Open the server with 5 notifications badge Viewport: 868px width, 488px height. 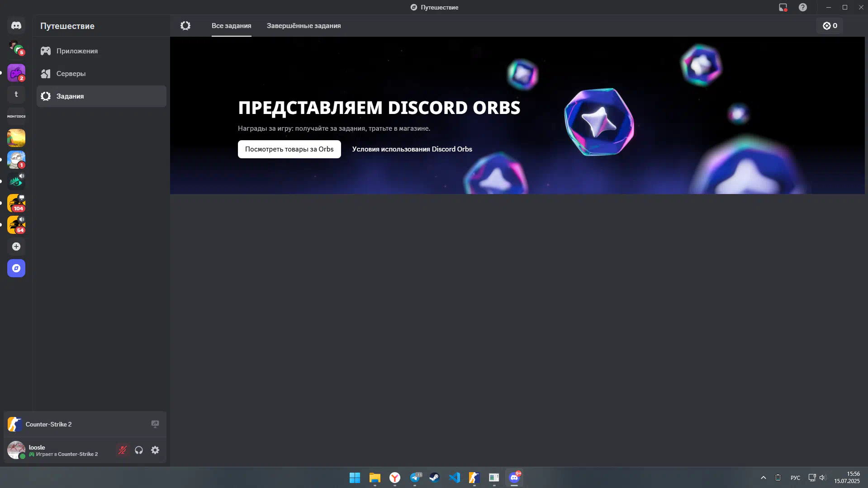point(16,47)
